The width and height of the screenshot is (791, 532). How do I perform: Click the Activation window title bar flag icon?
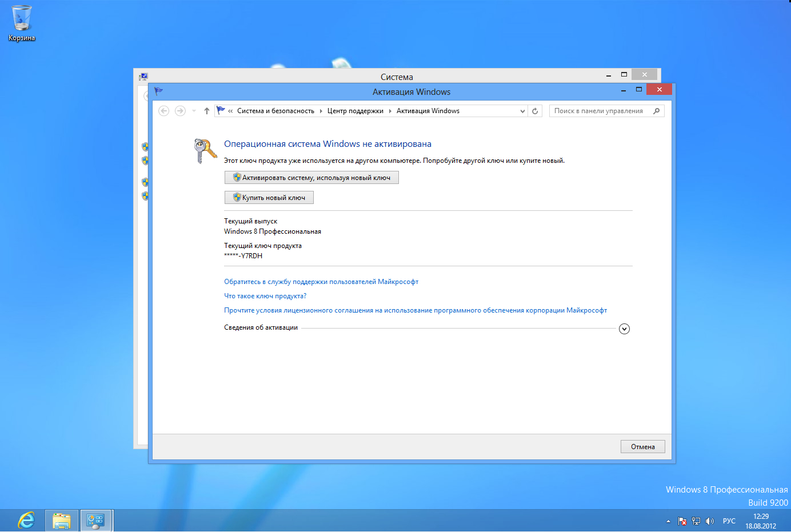coord(158,91)
